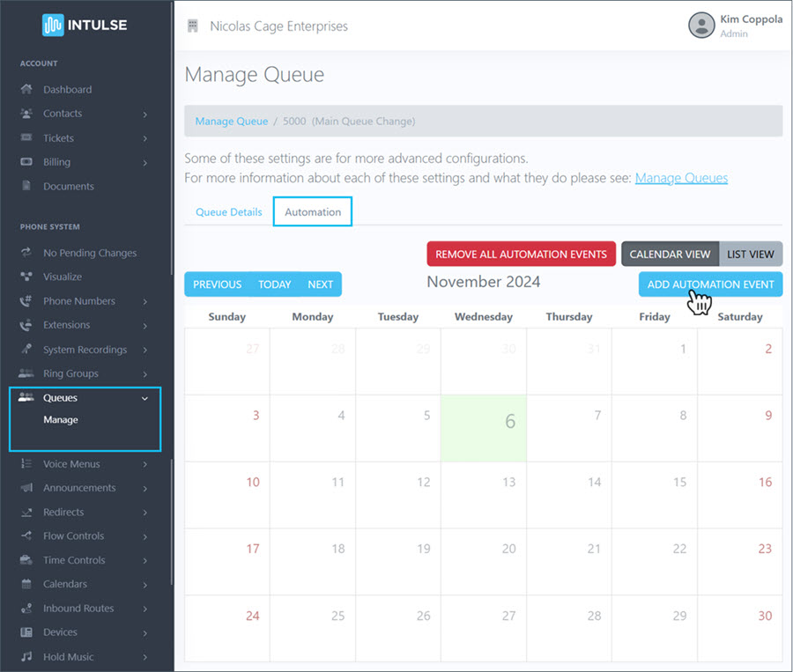Collapse the Queues menu chevron
The image size is (793, 672).
click(x=145, y=398)
